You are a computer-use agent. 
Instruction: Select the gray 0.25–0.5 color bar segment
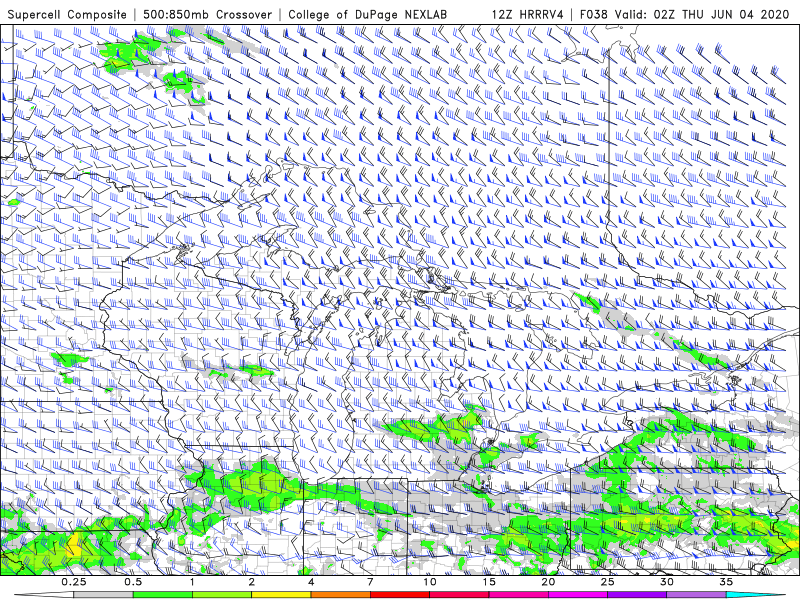point(104,595)
